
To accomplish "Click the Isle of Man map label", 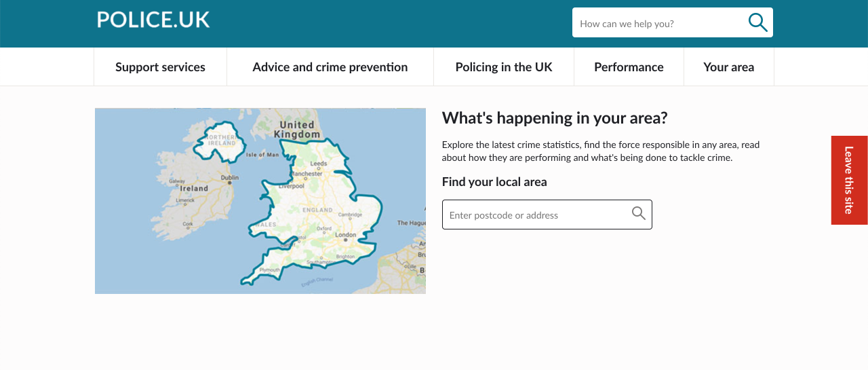I will (262, 155).
